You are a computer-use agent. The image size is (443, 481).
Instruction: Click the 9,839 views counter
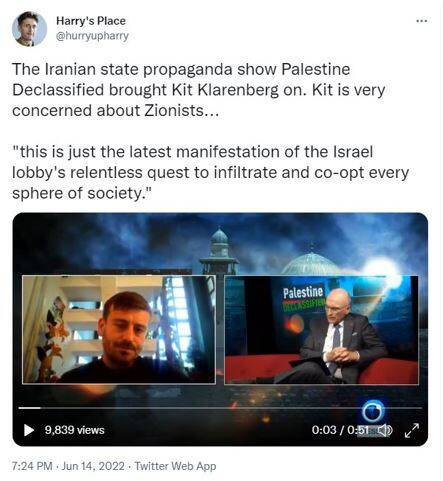pyautogui.click(x=75, y=430)
